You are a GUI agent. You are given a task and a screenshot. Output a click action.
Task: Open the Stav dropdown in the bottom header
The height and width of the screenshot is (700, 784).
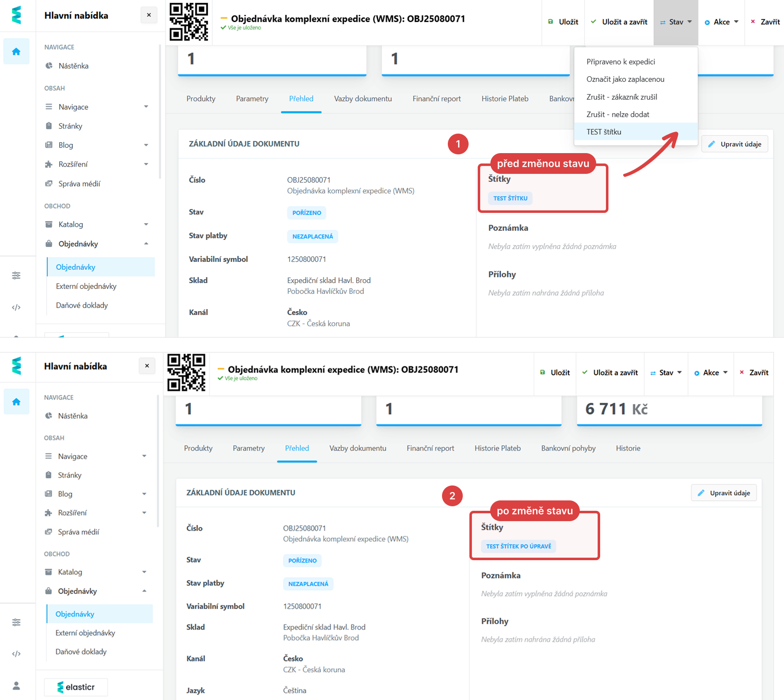click(x=666, y=373)
